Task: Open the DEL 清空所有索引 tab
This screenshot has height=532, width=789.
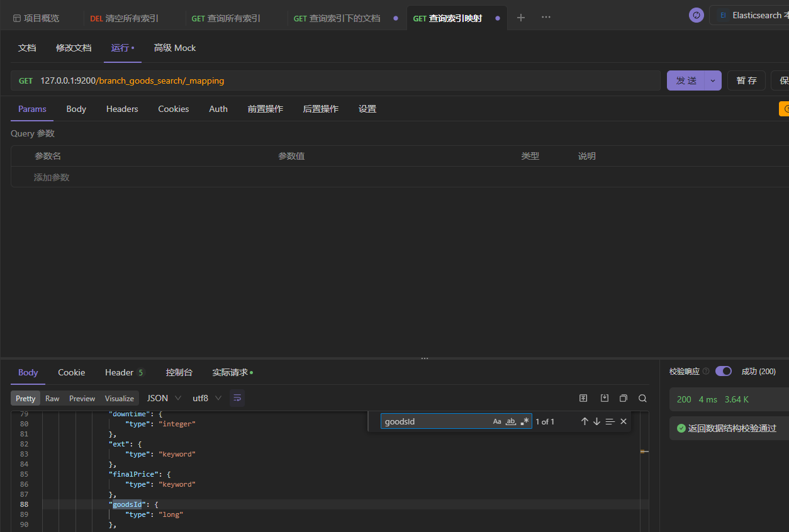Action: [x=125, y=18]
